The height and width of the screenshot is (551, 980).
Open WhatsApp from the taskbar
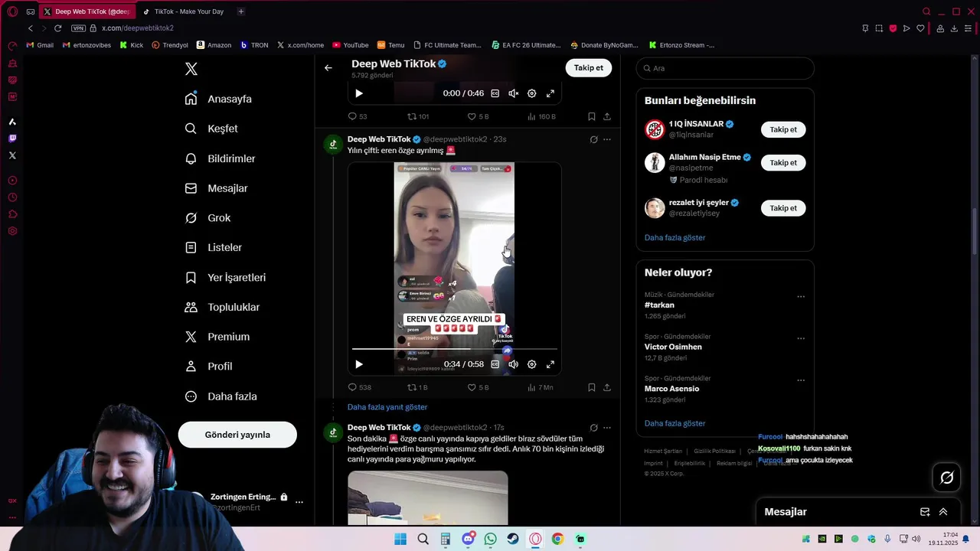(x=491, y=540)
